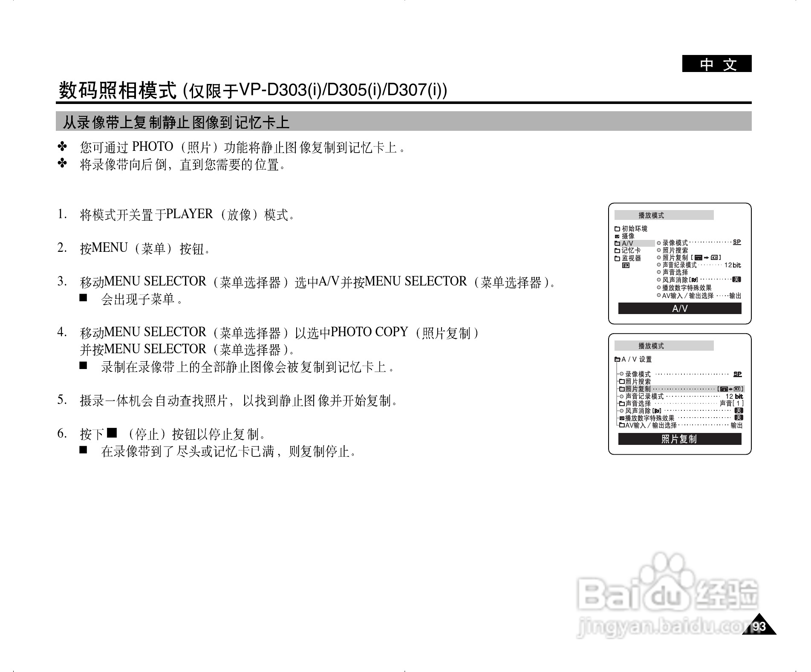The height and width of the screenshot is (672, 811).
Task: Click step 2 text 按MENU（菜单）按钮
Action: [x=145, y=248]
